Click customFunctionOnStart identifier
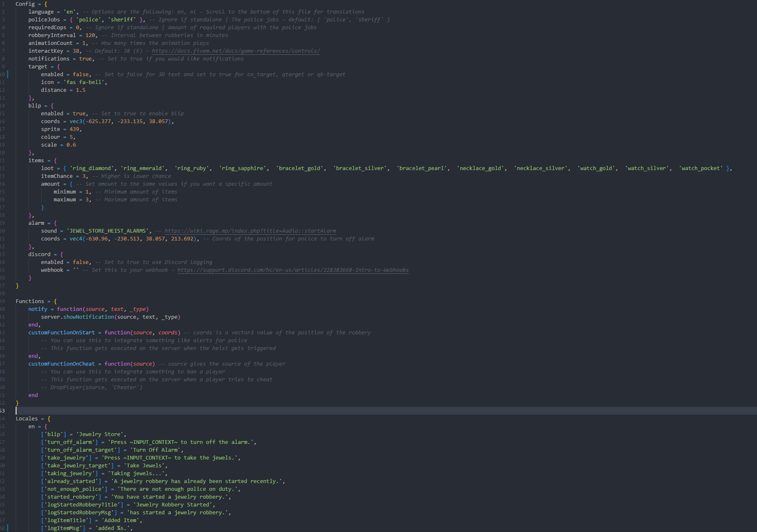Image resolution: width=757 pixels, height=532 pixels. coord(61,333)
